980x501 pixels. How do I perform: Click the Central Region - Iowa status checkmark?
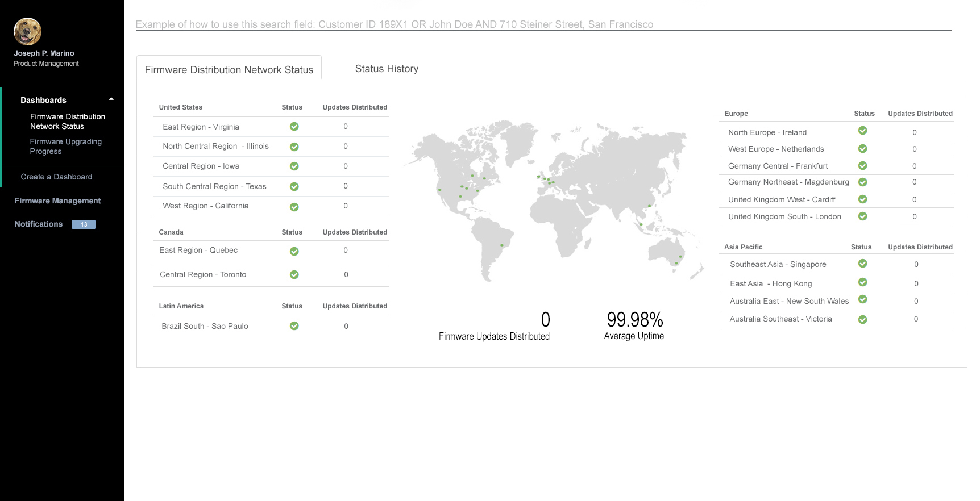pos(294,166)
